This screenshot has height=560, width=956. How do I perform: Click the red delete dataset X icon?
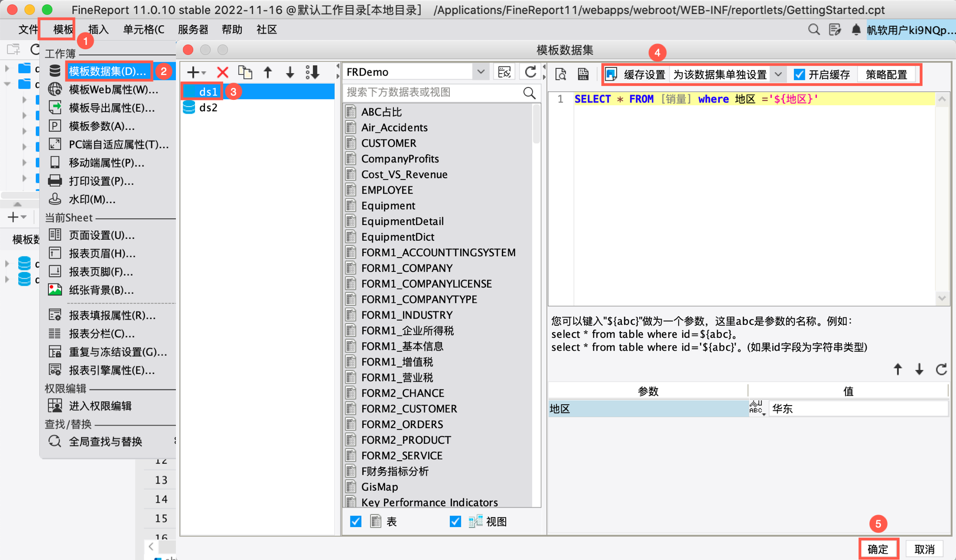(x=222, y=72)
